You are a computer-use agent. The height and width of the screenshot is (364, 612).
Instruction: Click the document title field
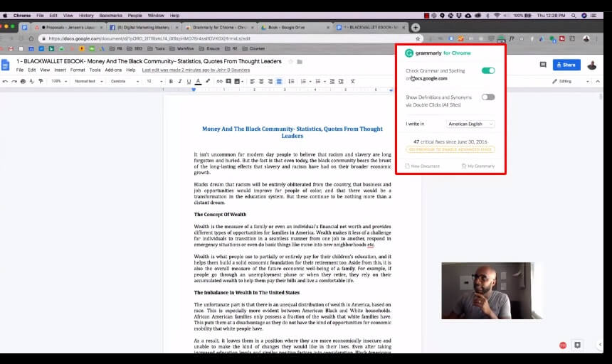[149, 62]
